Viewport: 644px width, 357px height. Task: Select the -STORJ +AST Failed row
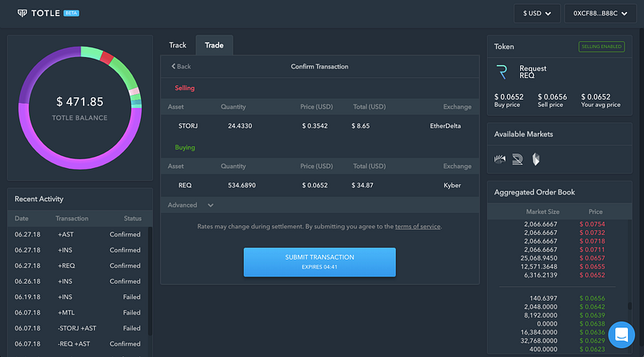(78, 328)
